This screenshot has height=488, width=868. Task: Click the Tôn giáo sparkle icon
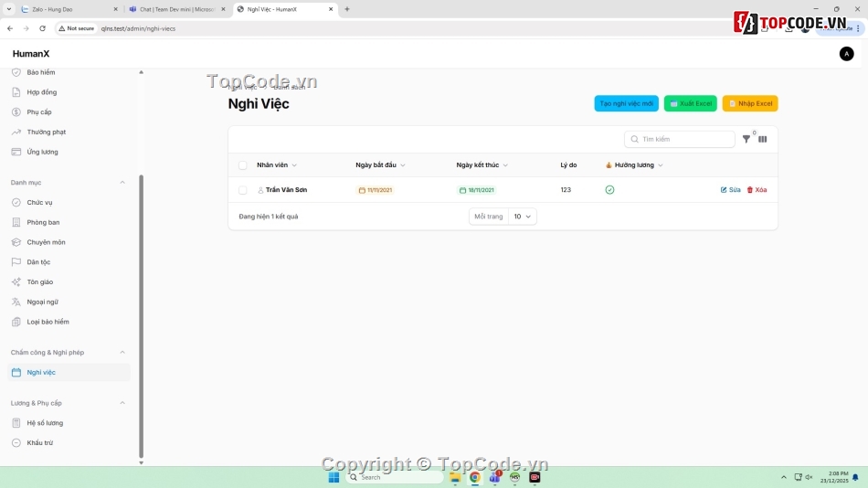point(16,282)
